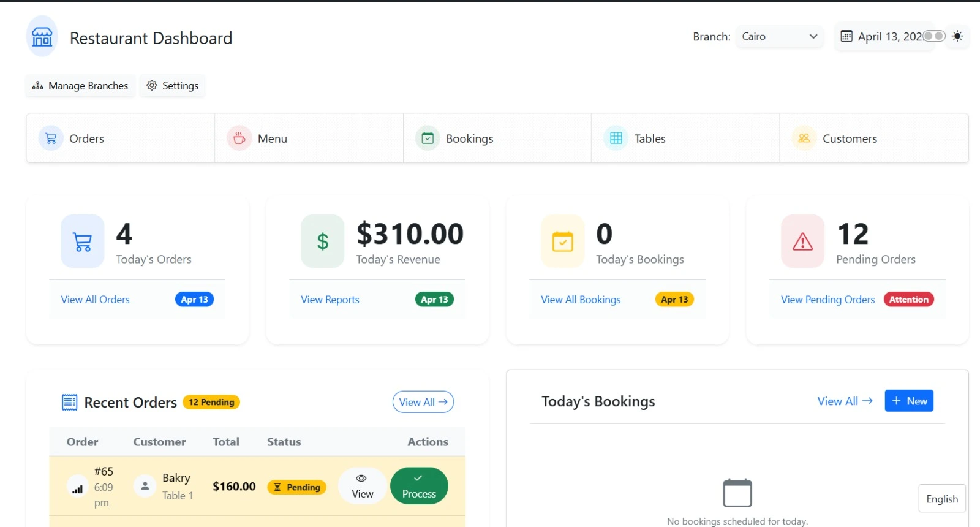The image size is (980, 527).
Task: Click the New booking button
Action: tap(909, 401)
